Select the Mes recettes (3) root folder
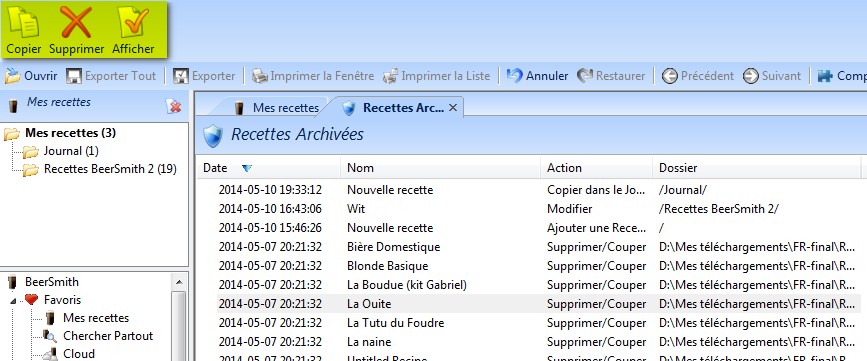The width and height of the screenshot is (867, 361). click(70, 133)
